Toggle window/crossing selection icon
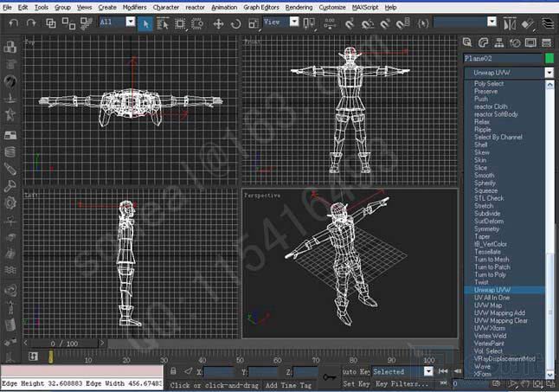559x392 pixels. click(197, 24)
